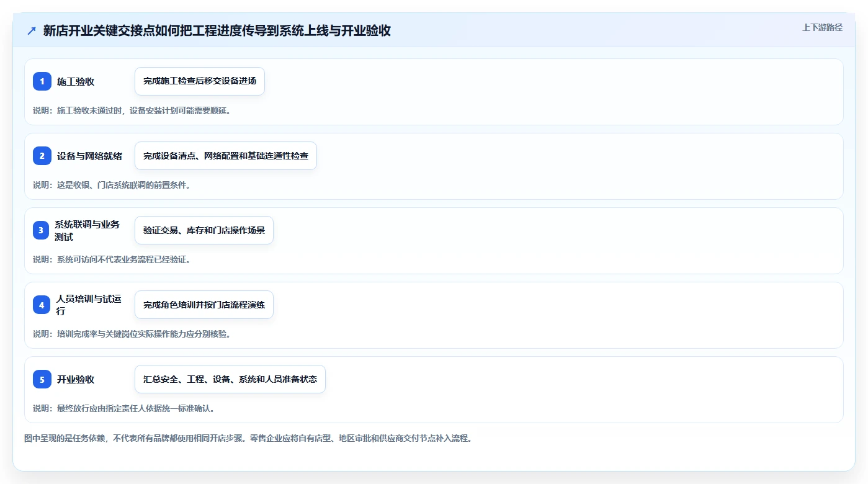Select the 完成角色培训并按门店流程演练 chip
Screen dimensions: 868x484
tap(204, 305)
